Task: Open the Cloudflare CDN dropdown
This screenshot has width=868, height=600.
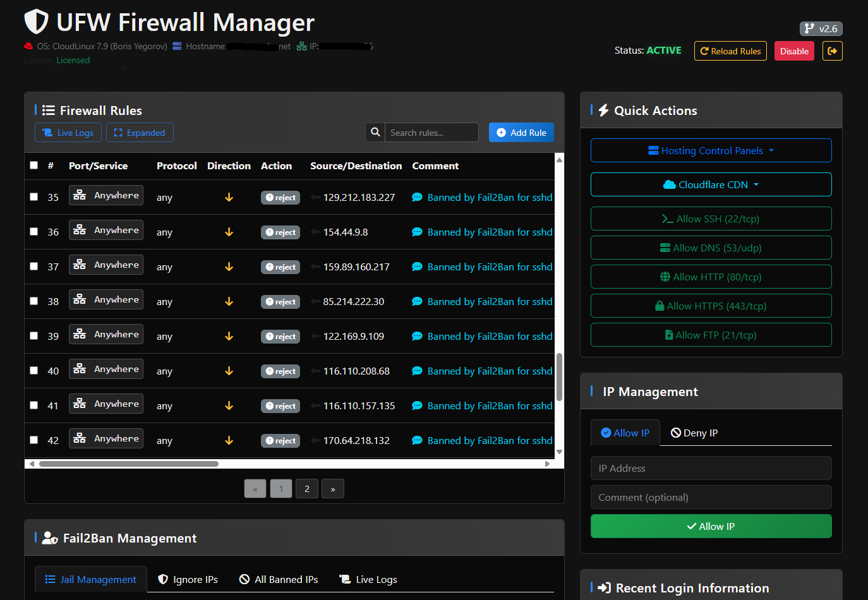Action: (711, 184)
